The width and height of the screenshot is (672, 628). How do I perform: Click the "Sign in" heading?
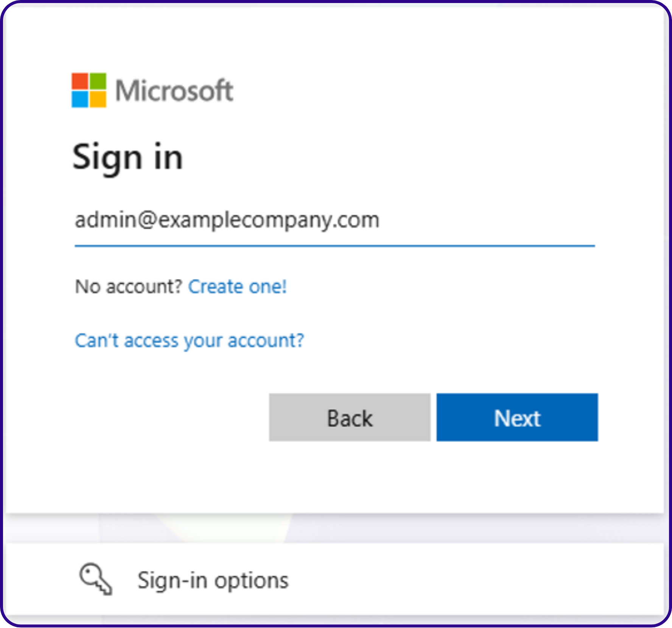coord(128,157)
